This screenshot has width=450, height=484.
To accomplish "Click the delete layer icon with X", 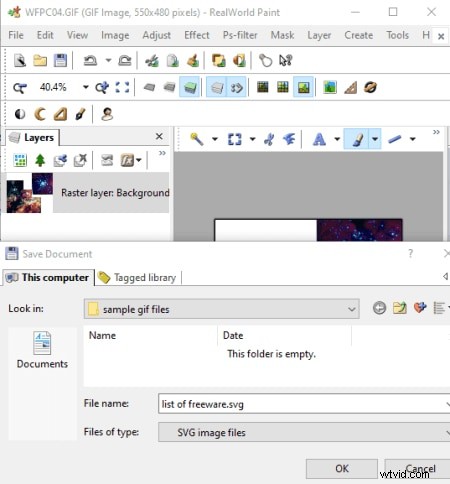I will click(x=80, y=160).
